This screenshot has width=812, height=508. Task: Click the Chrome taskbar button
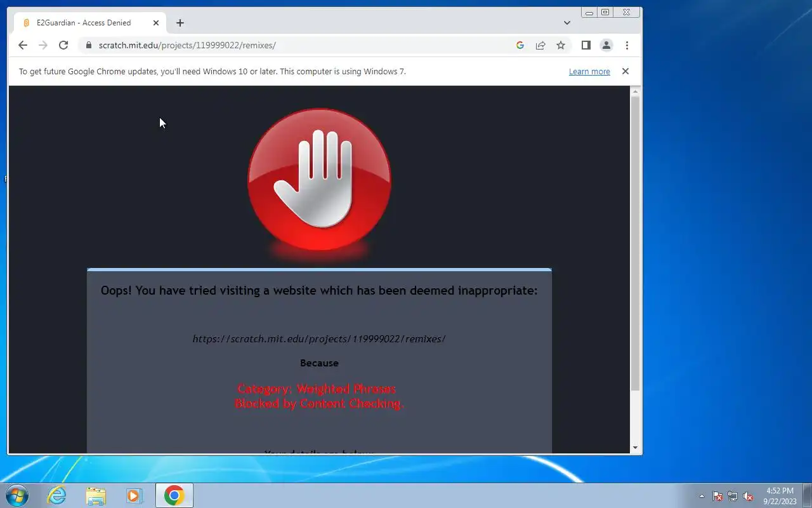pos(174,495)
